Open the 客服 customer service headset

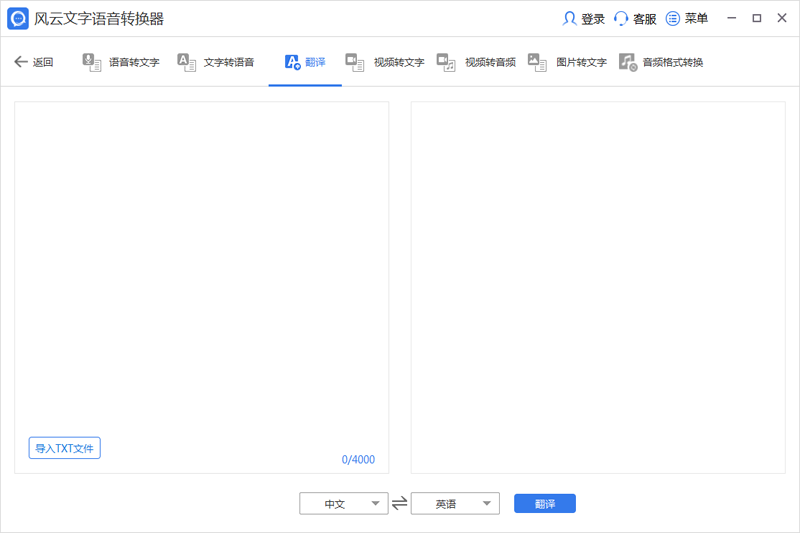pyautogui.click(x=621, y=19)
